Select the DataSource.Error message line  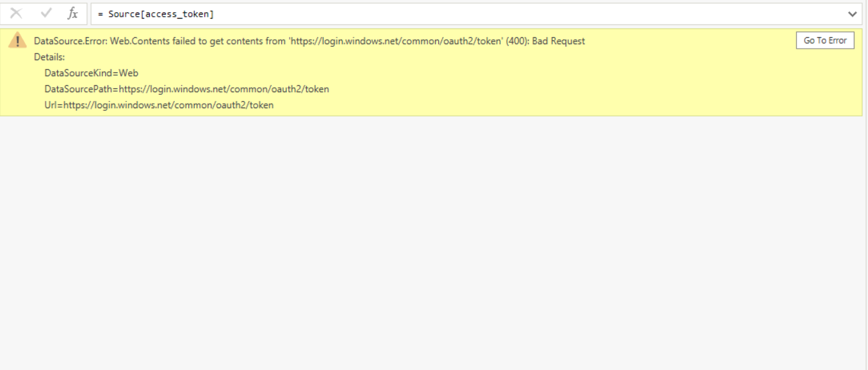[309, 41]
